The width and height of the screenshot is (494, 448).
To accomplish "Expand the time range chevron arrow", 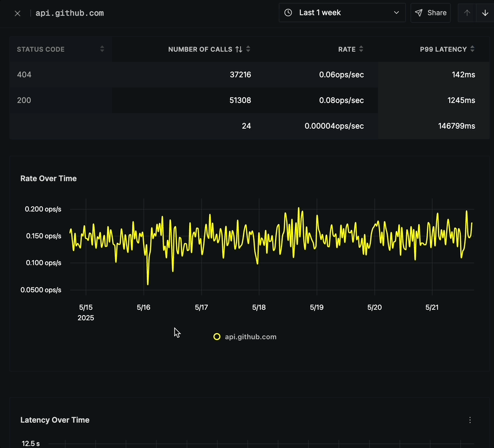I will [x=396, y=13].
